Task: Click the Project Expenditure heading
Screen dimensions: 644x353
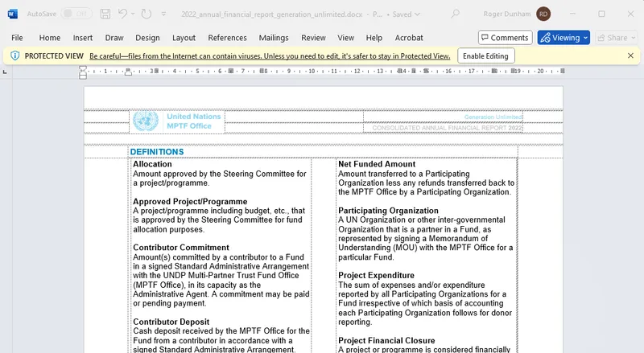Action: 376,276
